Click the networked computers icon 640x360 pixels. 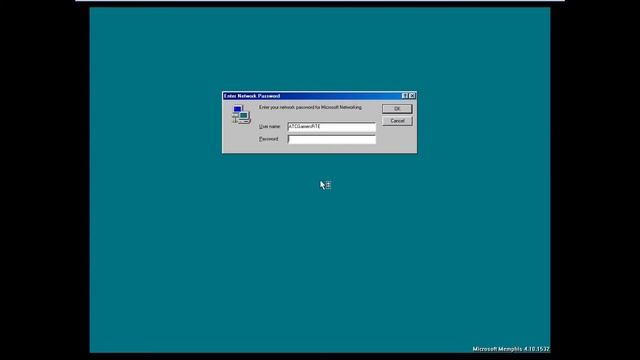tap(241, 114)
